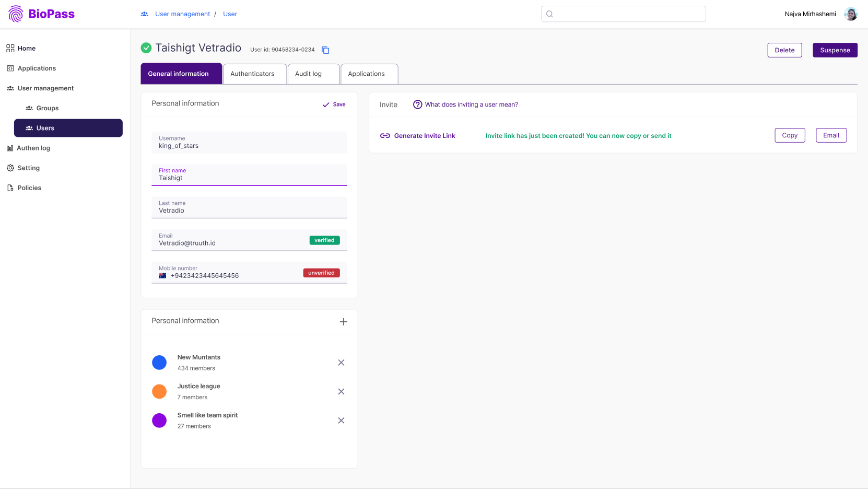Click 'Invite link has just been created!' message
The height and width of the screenshot is (489, 868).
click(578, 136)
